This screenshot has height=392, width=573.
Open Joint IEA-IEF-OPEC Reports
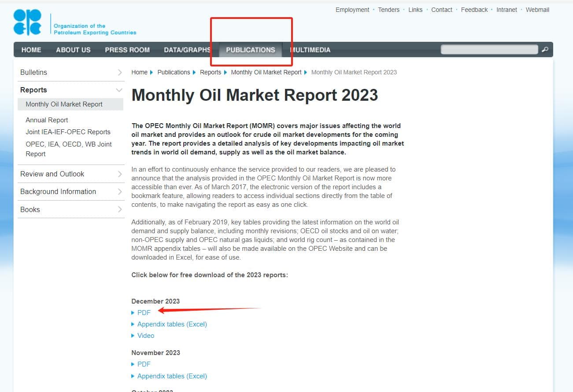tap(68, 132)
